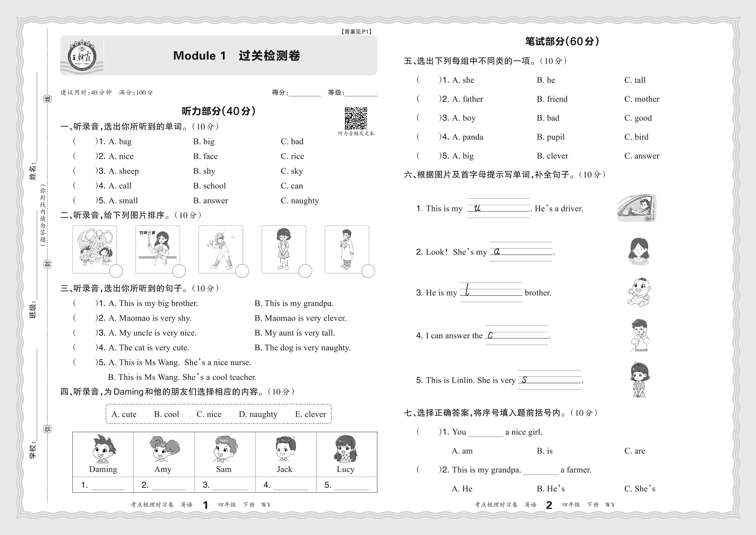Click the score blank after 得分

click(305, 93)
